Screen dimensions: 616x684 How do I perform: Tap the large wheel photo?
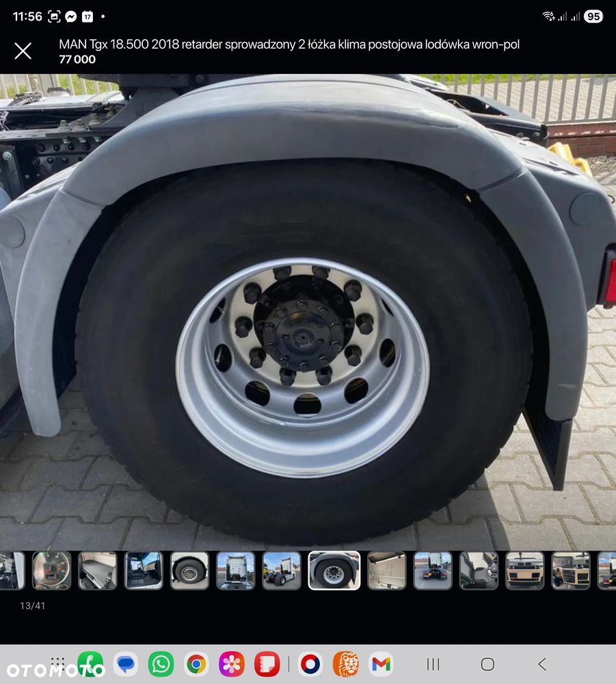tap(308, 311)
